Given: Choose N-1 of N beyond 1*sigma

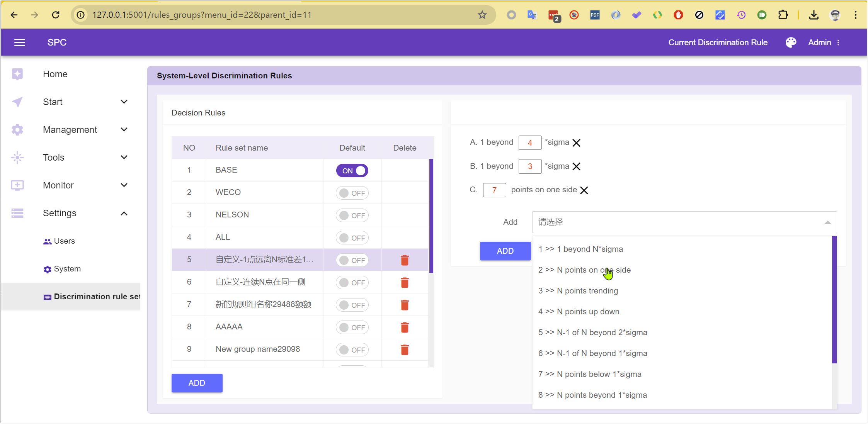Looking at the screenshot, I should pyautogui.click(x=682, y=353).
